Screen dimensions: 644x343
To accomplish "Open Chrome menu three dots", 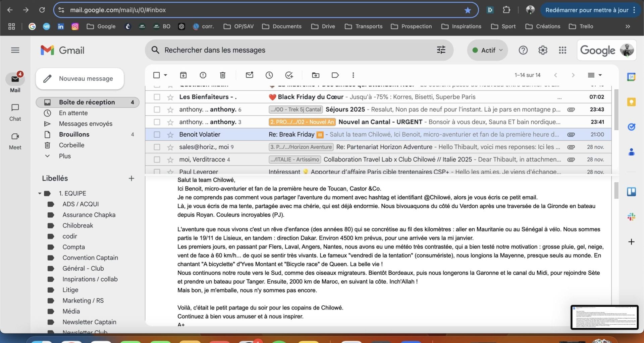I will [634, 10].
